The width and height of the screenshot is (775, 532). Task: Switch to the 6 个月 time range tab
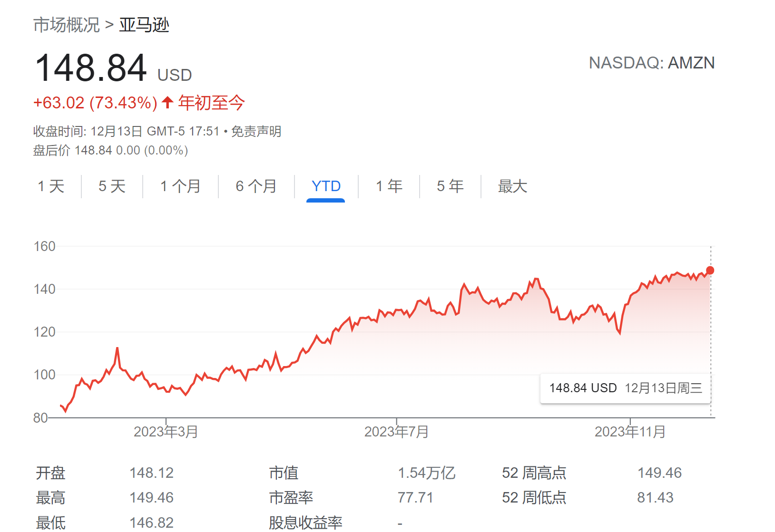[256, 186]
